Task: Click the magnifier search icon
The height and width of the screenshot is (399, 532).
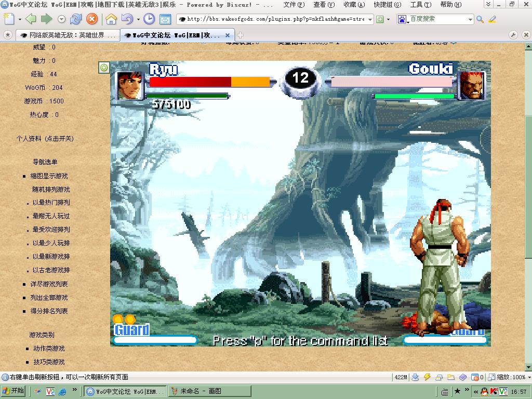Action: click(x=480, y=19)
